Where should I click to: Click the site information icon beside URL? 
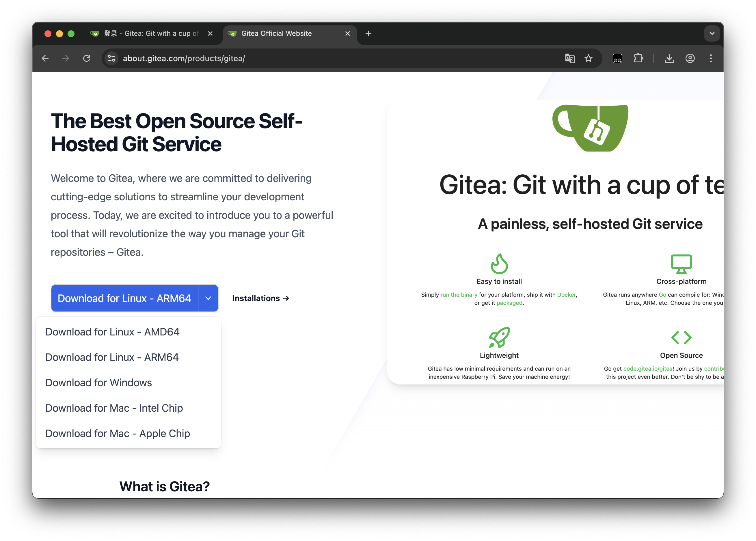(112, 58)
